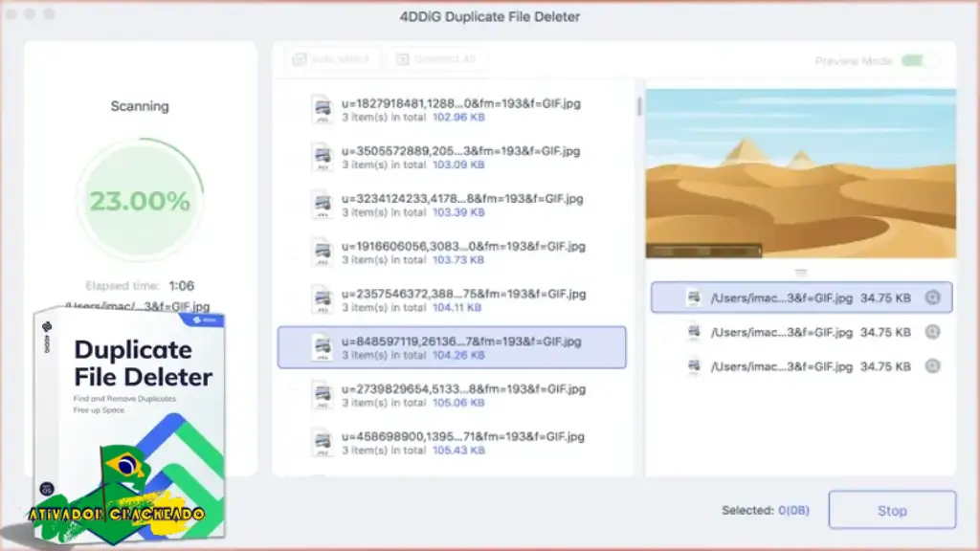Select file name u=1827918481,1288...0&fm=193&f=GIF.jpg
Screen dimensions: 980x551
pos(460,103)
